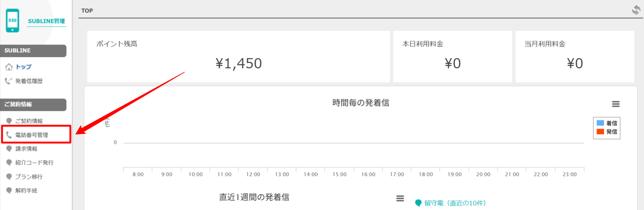Open the 時間毎の発着信 chart hamburger menu
This screenshot has width=644, height=210.
(x=616, y=104)
